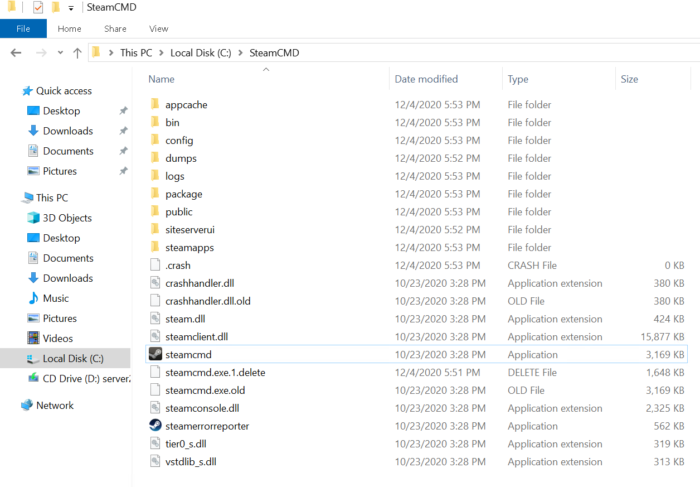Open Customize Quick Access Toolbar dropdown
700x487 pixels.
coord(71,8)
